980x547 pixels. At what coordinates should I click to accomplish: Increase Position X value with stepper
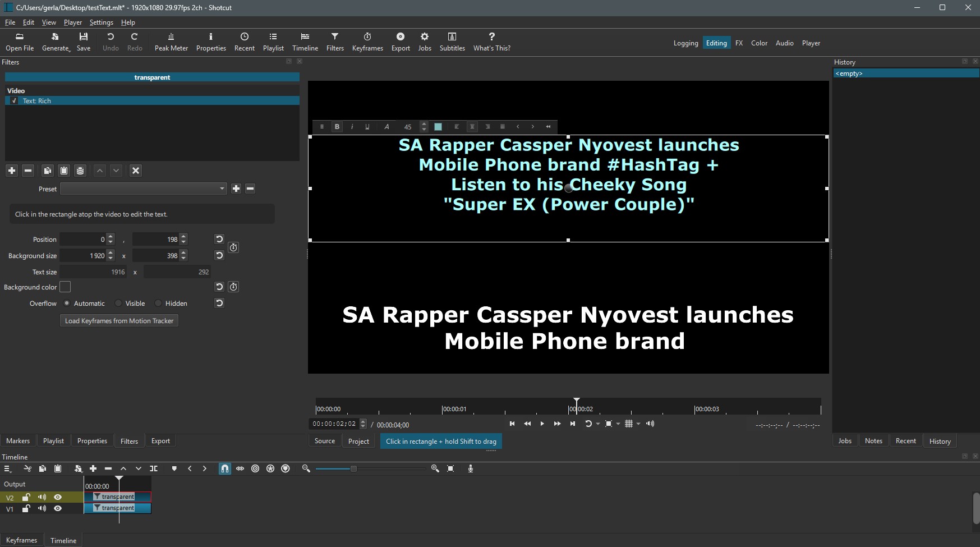(111, 236)
